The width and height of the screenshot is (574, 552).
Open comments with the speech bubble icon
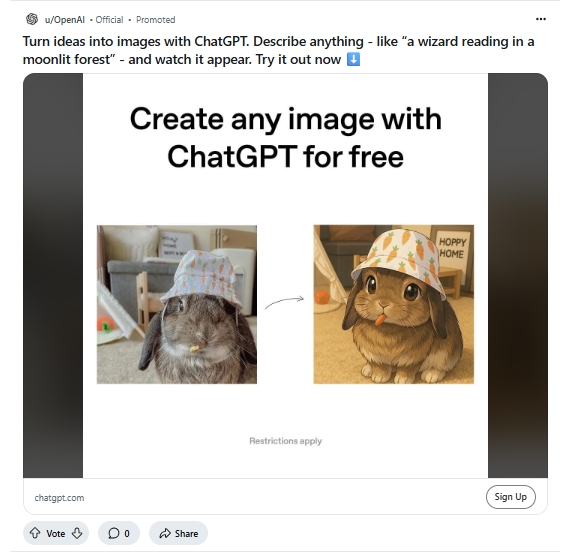113,533
